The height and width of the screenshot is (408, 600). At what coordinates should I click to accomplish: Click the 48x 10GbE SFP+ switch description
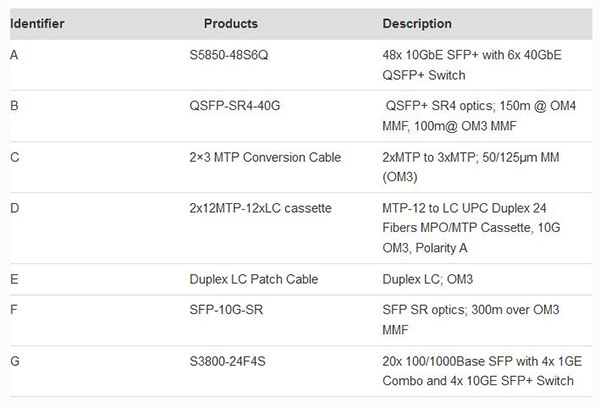point(472,62)
